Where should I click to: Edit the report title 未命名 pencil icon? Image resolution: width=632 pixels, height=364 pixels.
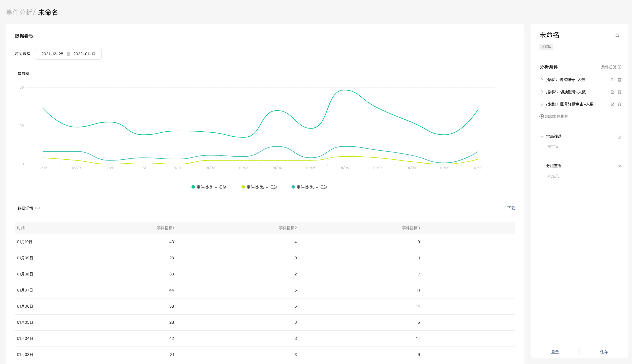[617, 35]
